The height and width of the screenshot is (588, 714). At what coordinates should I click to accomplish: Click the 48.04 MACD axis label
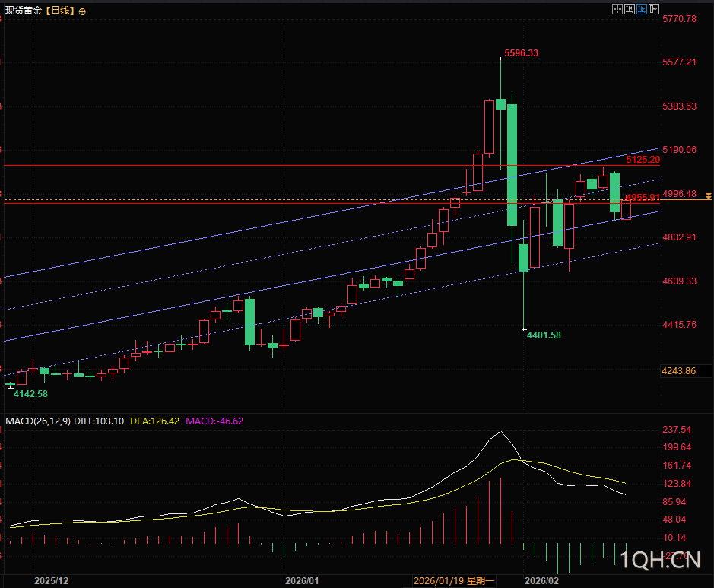[x=674, y=520]
